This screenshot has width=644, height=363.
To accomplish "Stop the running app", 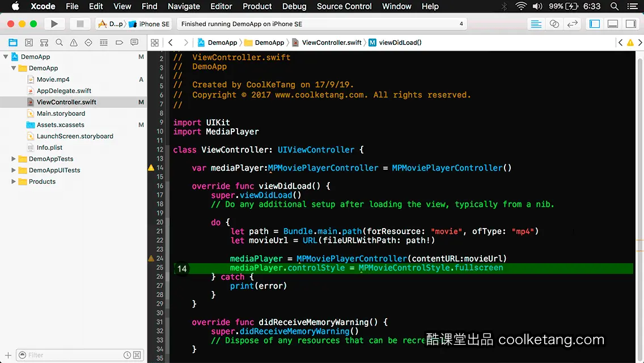I will click(x=80, y=24).
